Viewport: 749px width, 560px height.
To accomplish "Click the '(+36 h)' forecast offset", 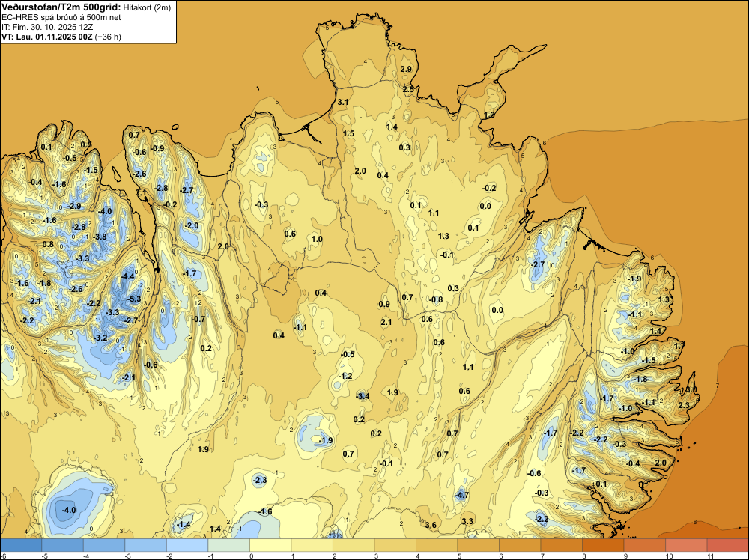I will [108, 37].
